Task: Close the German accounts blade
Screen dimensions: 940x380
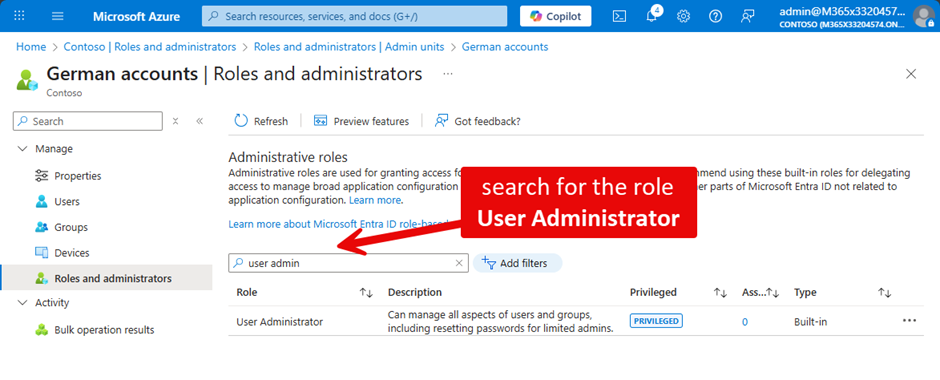Action: [911, 74]
